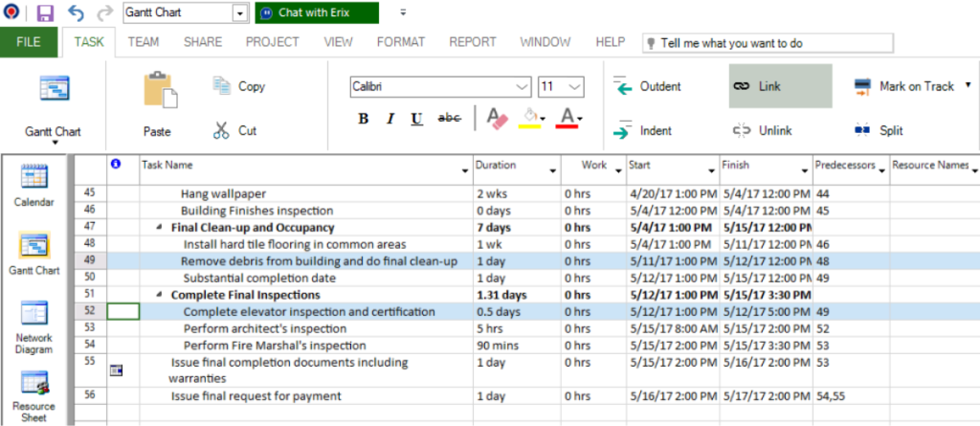Click the Mark on Track icon

tap(862, 86)
